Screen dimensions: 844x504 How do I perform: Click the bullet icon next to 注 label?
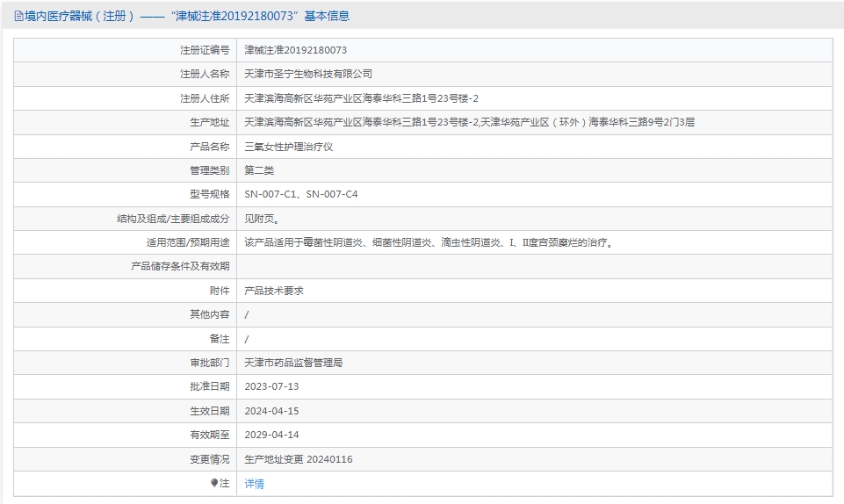point(214,483)
